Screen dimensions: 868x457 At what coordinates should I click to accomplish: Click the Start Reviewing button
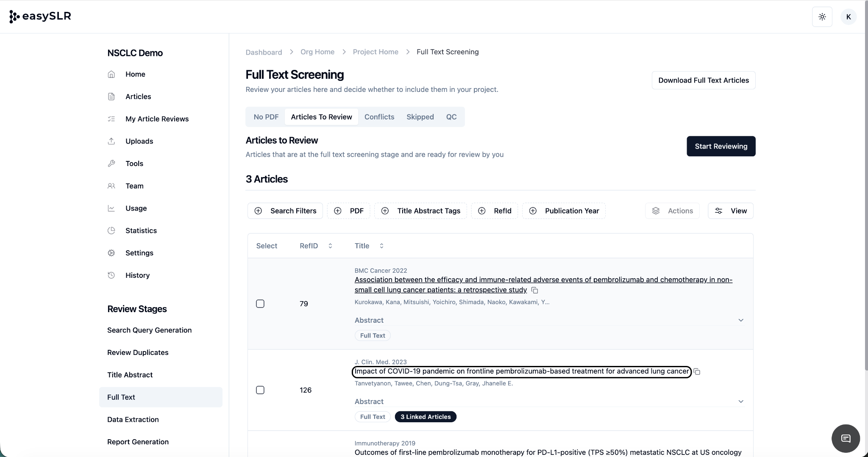coord(721,146)
